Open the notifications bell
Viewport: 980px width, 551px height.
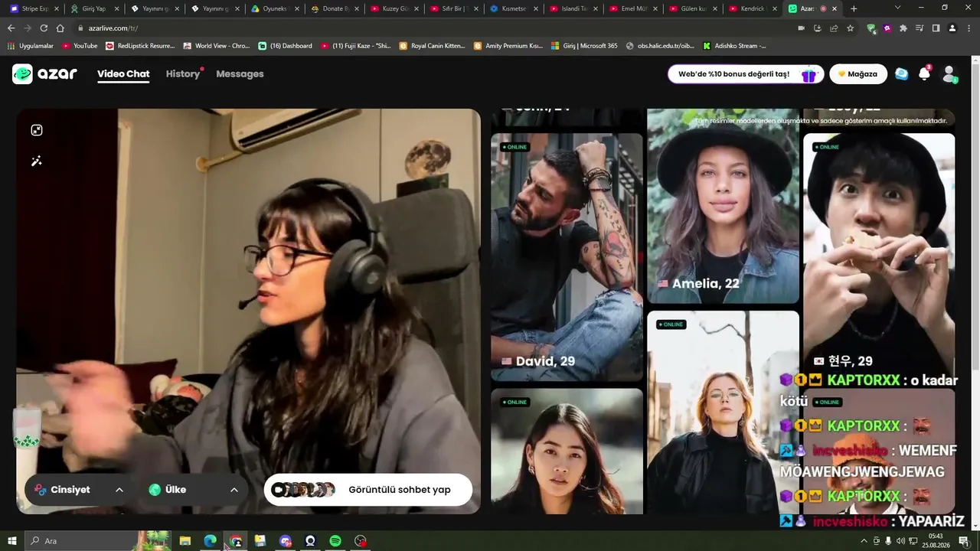[924, 73]
